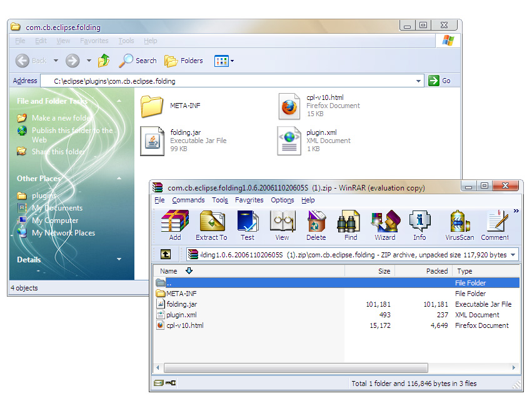
Task: Select the parent '..' row in WinRAR
Action: (337, 283)
